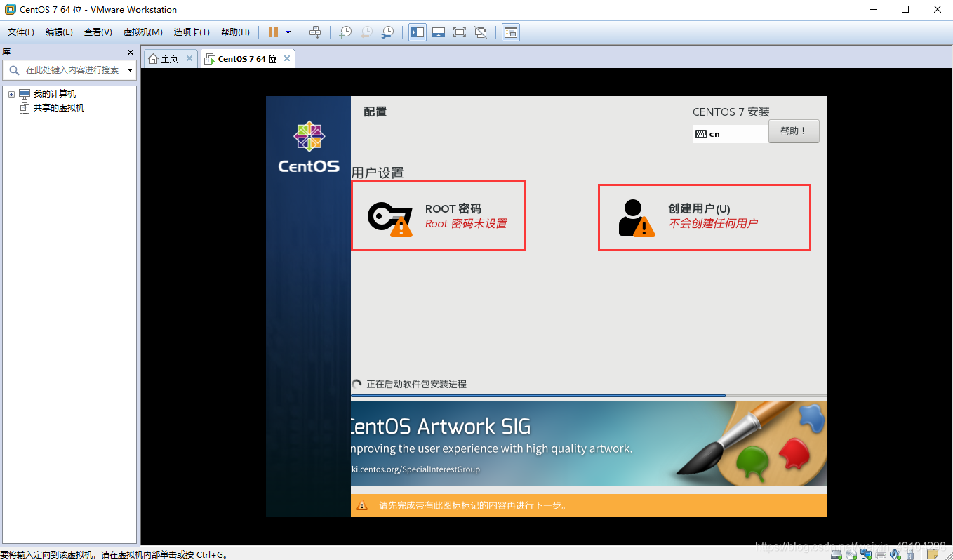Screen dimensions: 953x560
Task: Open the power options dropdown arrow beside pause
Action: coord(288,32)
